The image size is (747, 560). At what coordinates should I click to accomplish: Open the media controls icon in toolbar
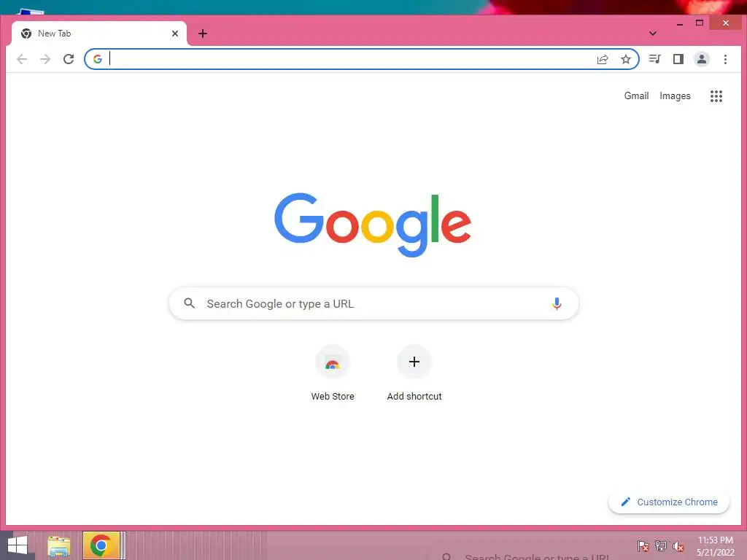(655, 59)
